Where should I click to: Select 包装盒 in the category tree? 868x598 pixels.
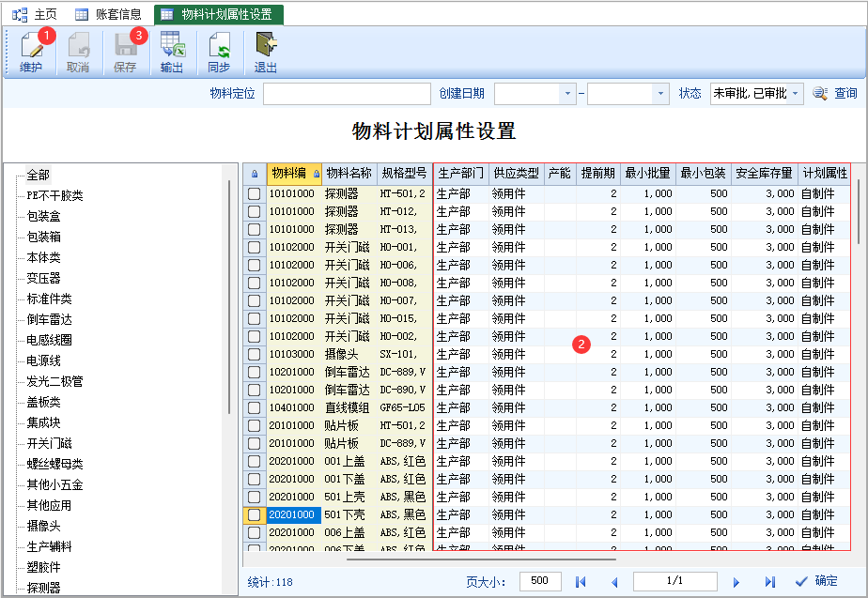(x=44, y=216)
